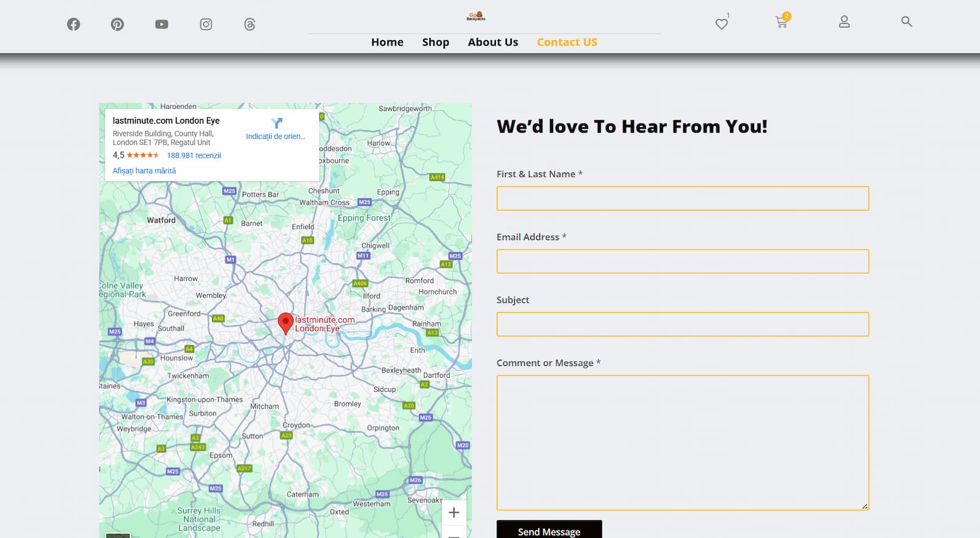
Task: Click the red London Eye map pin
Action: 285,322
